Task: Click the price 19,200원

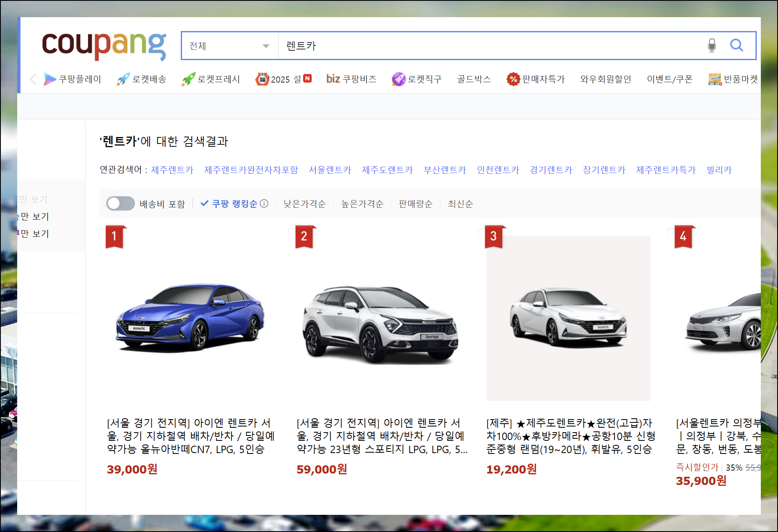Action: pyautogui.click(x=512, y=469)
